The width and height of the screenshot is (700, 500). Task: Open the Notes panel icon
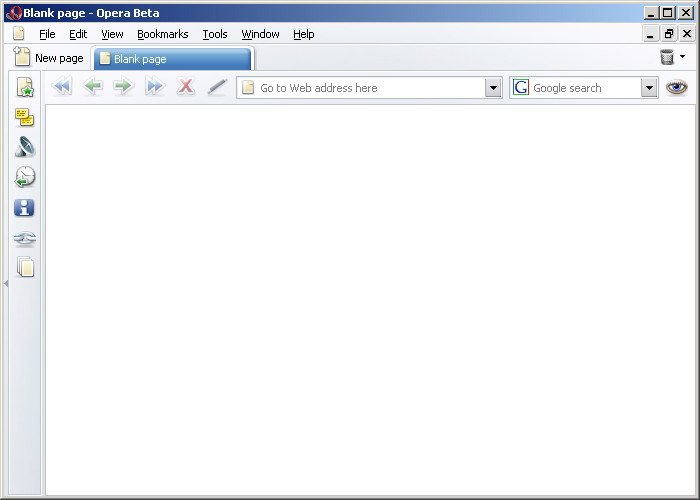(x=25, y=118)
